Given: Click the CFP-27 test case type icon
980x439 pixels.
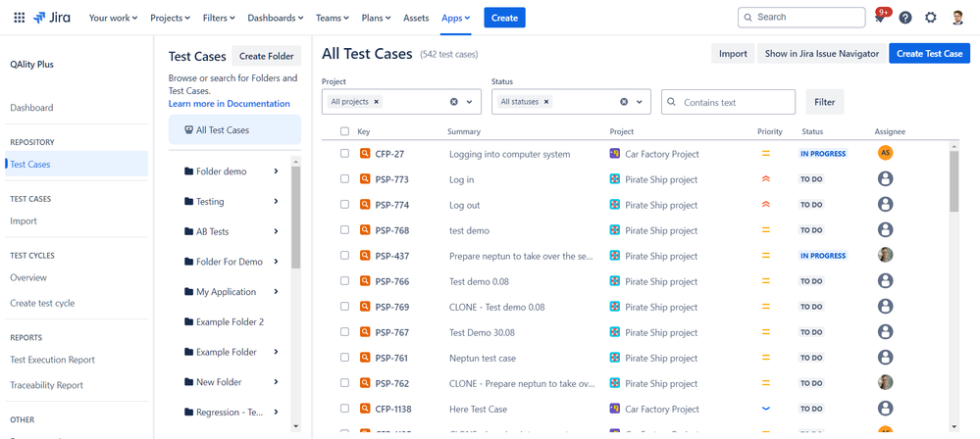Looking at the screenshot, I should point(365,154).
